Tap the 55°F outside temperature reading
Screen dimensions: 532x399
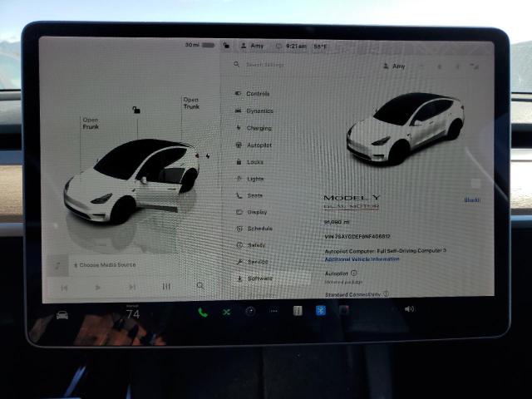(x=320, y=47)
